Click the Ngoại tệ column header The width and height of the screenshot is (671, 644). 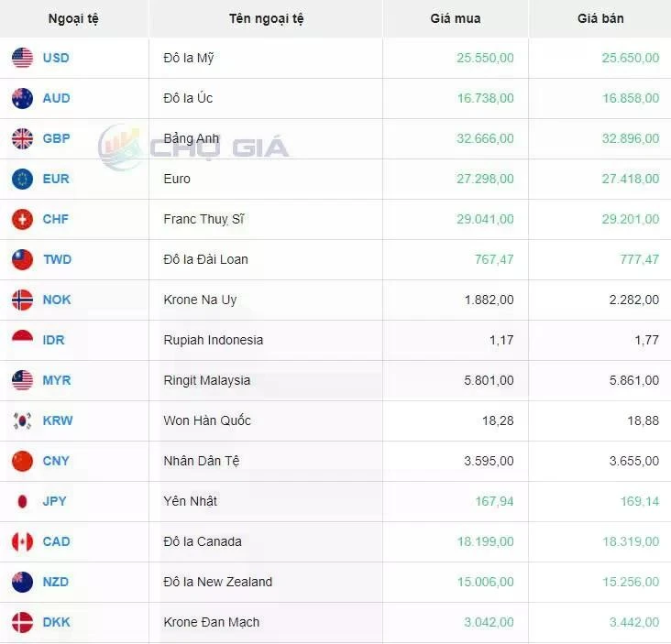point(73,18)
